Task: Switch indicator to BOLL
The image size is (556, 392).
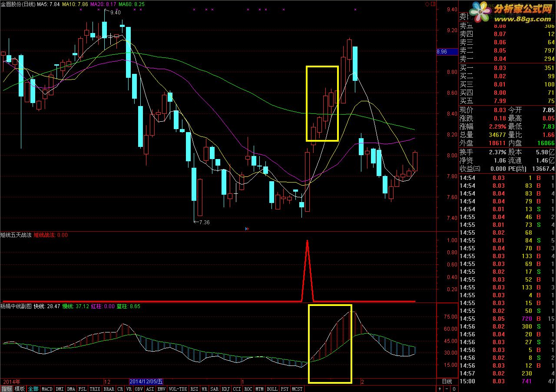Action: tap(272, 389)
